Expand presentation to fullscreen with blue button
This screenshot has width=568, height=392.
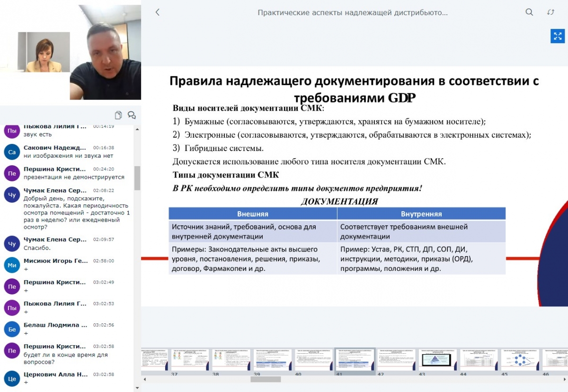[558, 36]
